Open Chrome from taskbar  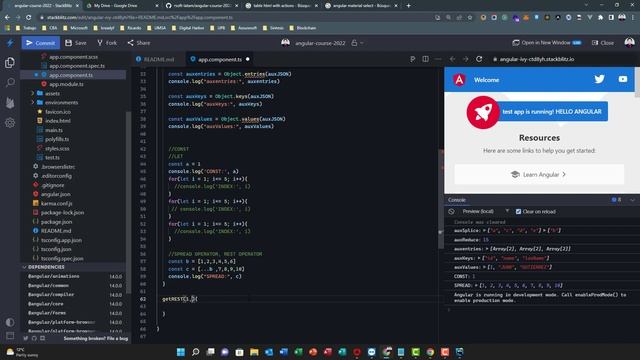(x=430, y=352)
